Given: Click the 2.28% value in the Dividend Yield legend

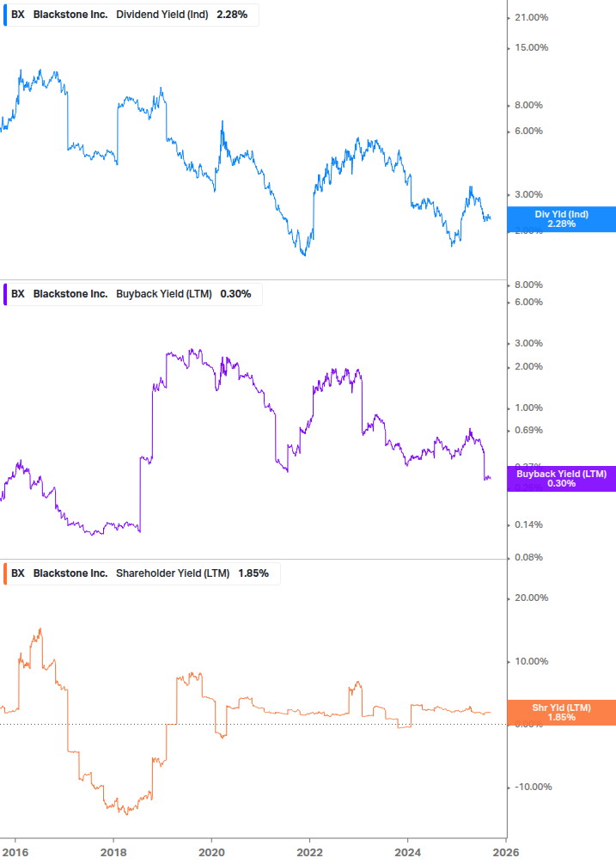Looking at the screenshot, I should pyautogui.click(x=232, y=15).
